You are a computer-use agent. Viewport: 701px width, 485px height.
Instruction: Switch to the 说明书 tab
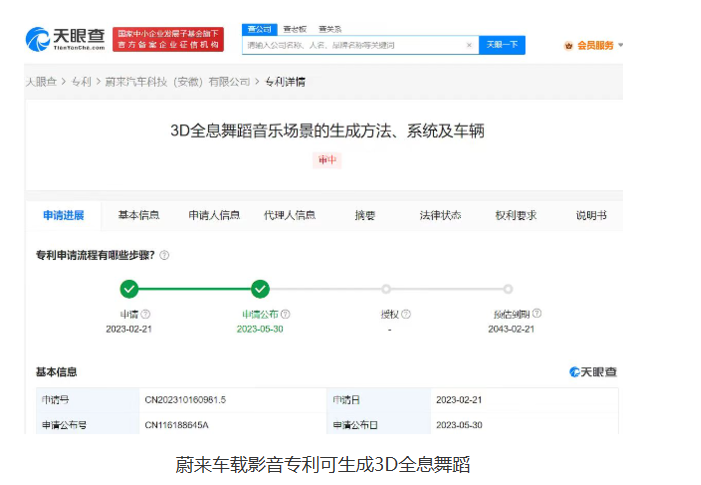[x=591, y=215]
